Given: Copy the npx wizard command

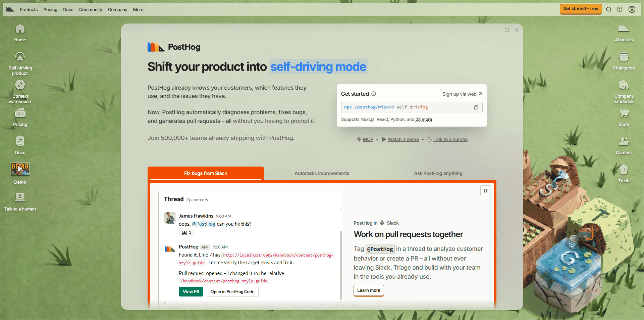Looking at the screenshot, I should tap(476, 107).
